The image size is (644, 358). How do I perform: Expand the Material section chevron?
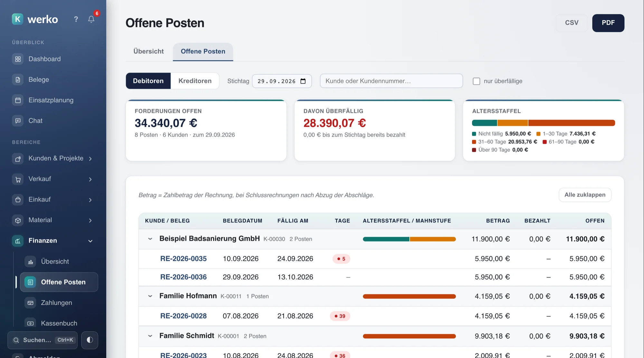[90, 220]
